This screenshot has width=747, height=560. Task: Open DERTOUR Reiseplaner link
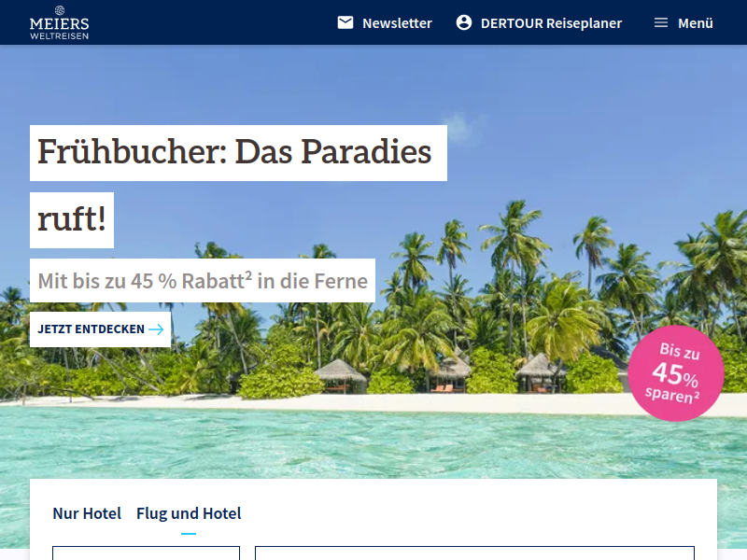(551, 22)
